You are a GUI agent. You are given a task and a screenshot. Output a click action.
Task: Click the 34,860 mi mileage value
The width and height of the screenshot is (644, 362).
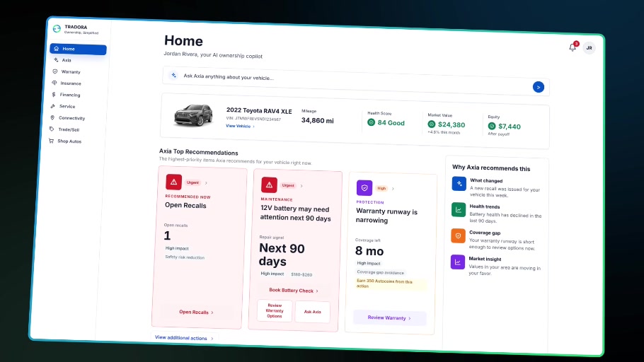tap(318, 120)
